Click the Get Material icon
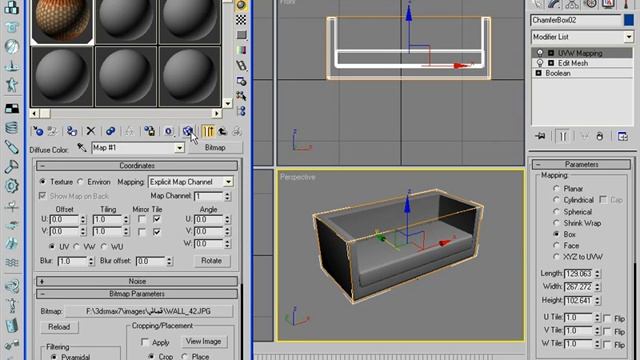The height and width of the screenshot is (360, 640). [x=38, y=131]
